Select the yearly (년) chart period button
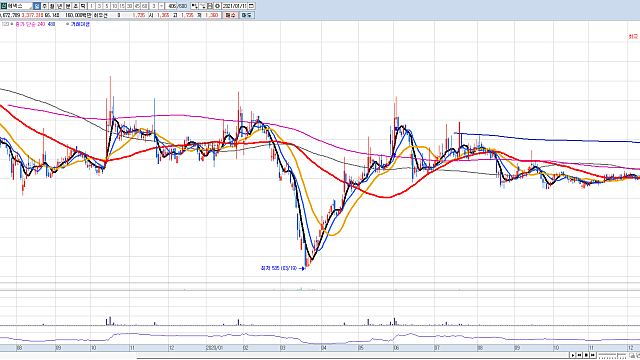This screenshot has width=640, height=360. [x=60, y=6]
